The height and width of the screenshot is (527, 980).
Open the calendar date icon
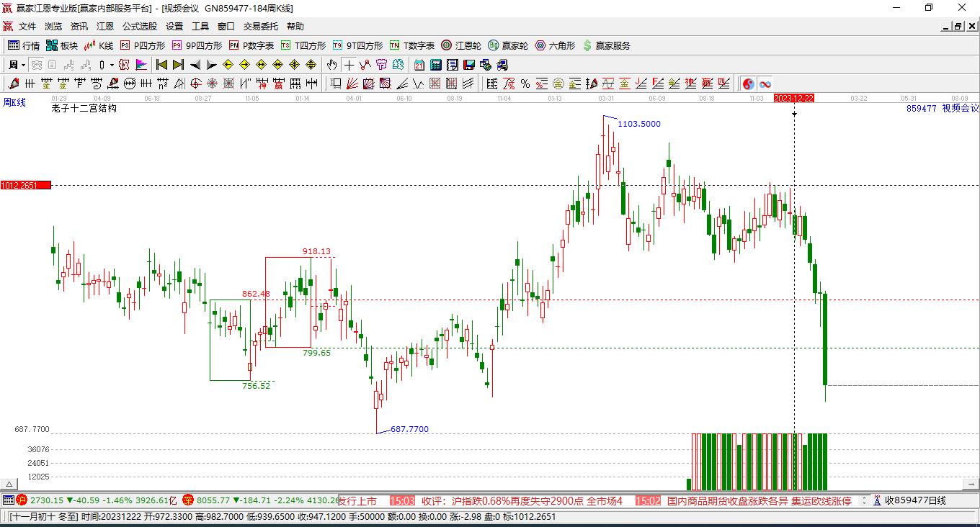pos(419,65)
